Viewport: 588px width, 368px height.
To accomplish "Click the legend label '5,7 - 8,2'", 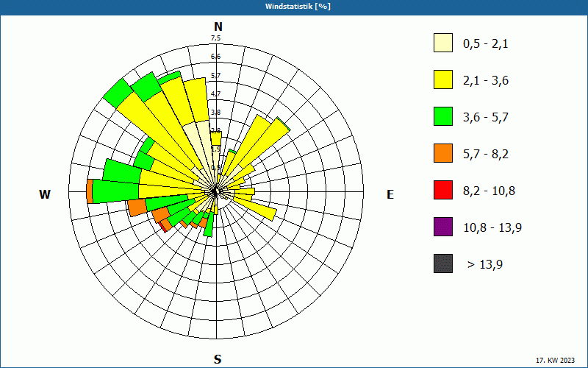I will [486, 155].
